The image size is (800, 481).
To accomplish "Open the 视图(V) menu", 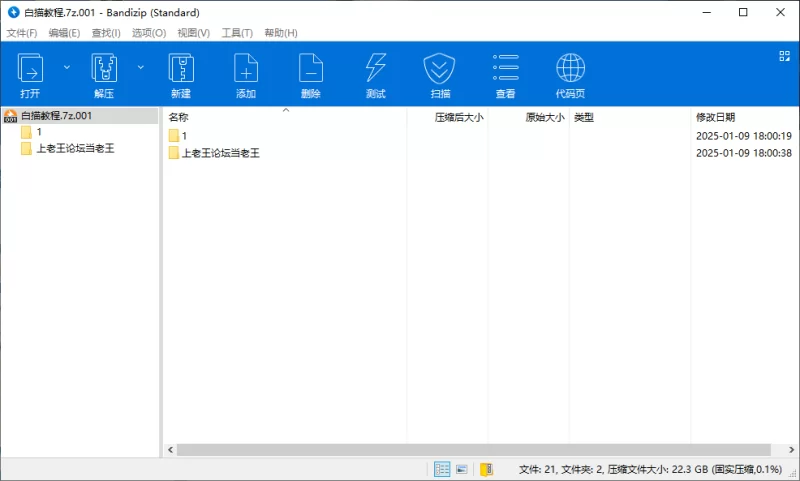I will point(194,33).
